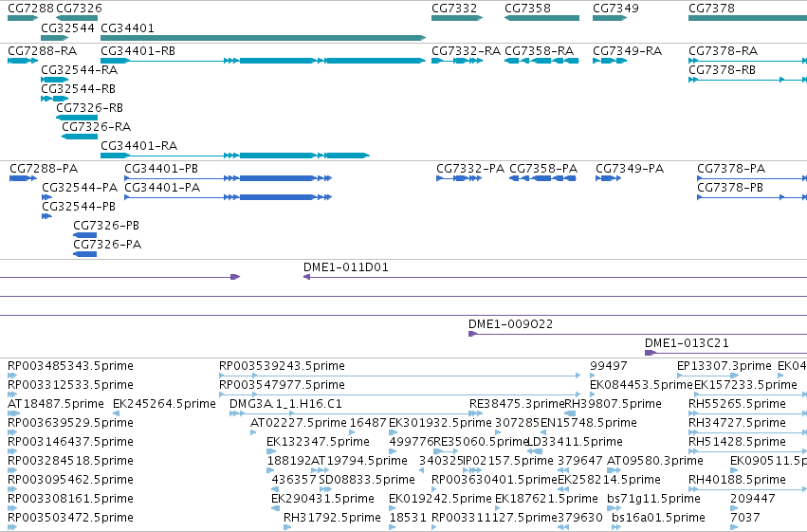Click EST RP003547977.5prime
Image resolution: width=807 pixels, height=532 pixels.
[x=282, y=385]
